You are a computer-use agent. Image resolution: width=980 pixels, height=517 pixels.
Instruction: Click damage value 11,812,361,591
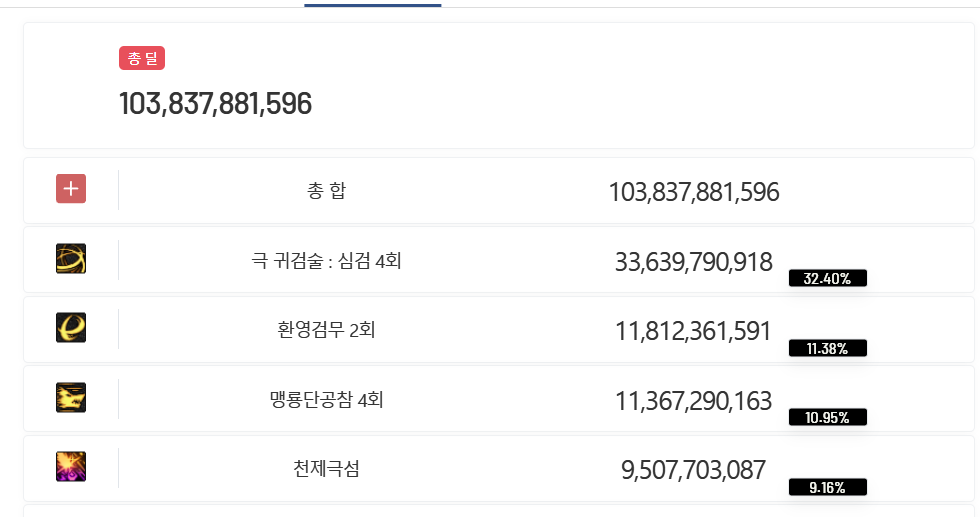tap(693, 331)
